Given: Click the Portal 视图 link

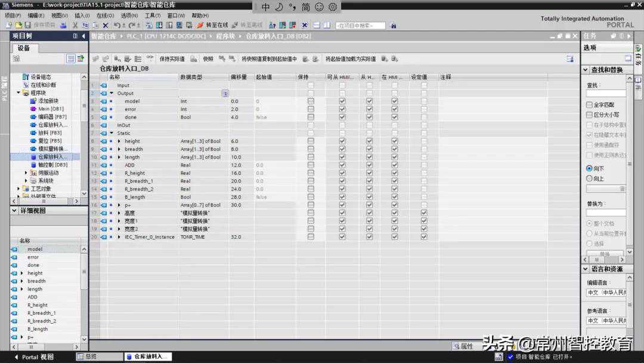Looking at the screenshot, I should tap(38, 357).
